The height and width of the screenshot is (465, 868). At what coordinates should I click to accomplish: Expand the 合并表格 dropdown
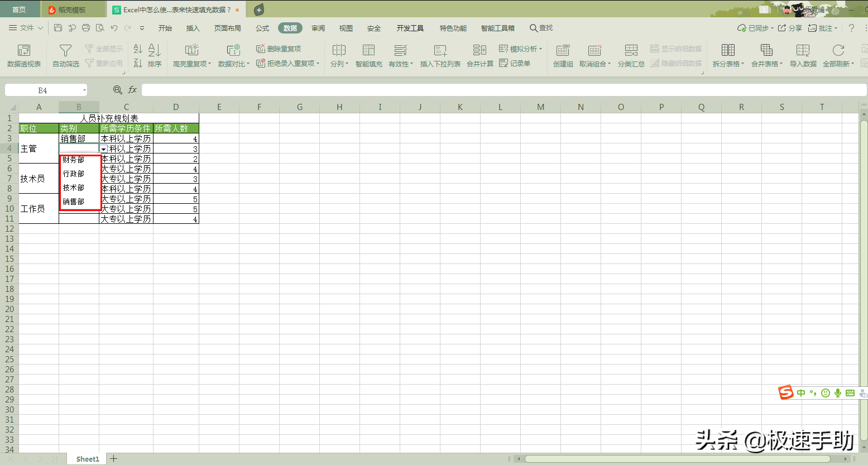pyautogui.click(x=781, y=64)
